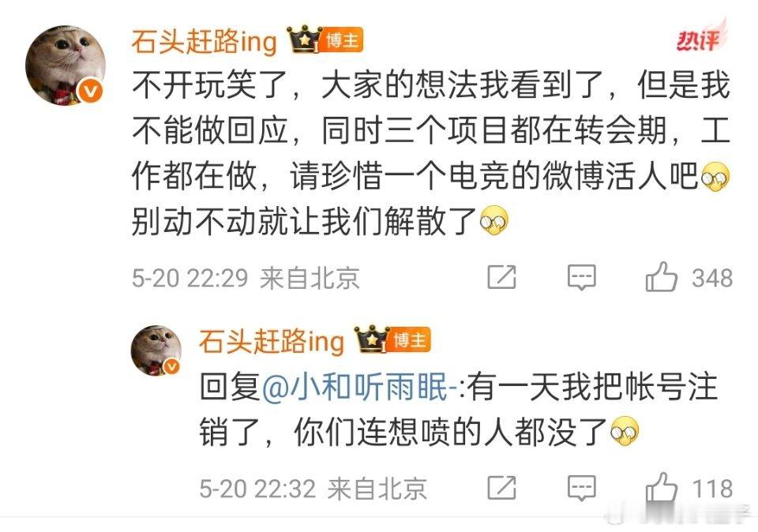
Task: Click the 348 like count
Action: tap(712, 279)
